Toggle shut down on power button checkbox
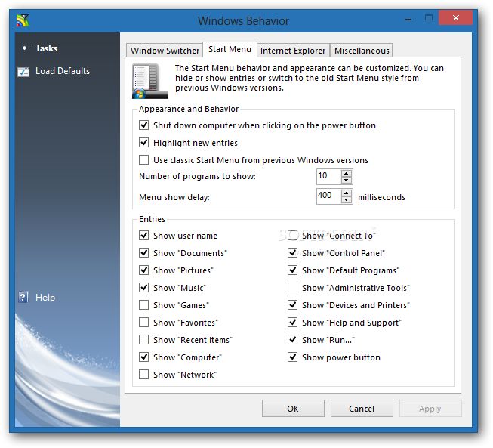 (x=144, y=125)
